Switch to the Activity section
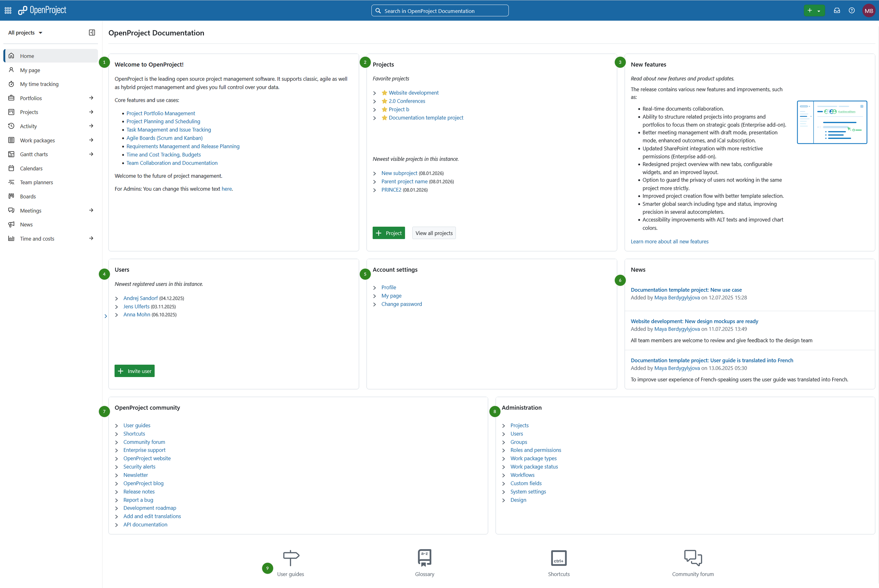This screenshot has width=879, height=588. click(28, 126)
